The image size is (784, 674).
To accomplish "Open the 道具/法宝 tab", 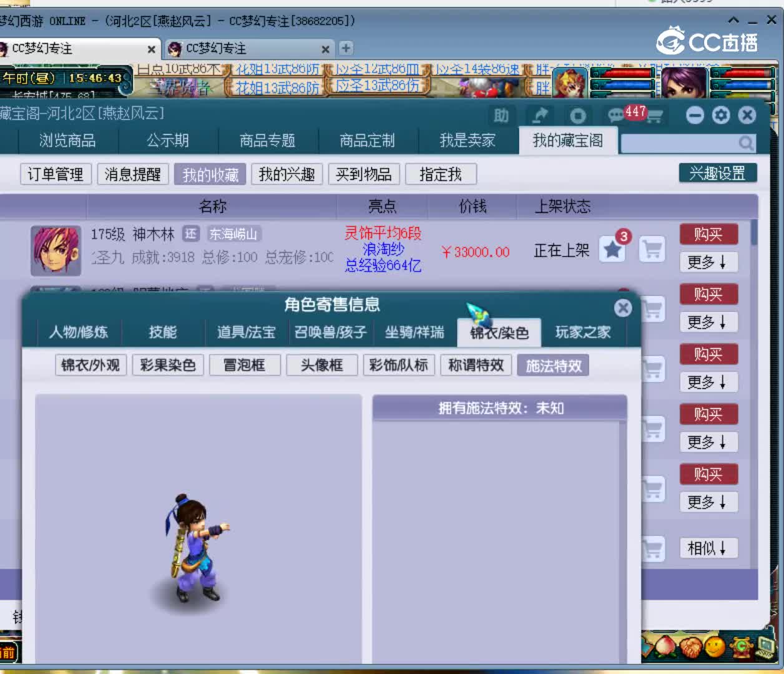I will point(246,332).
